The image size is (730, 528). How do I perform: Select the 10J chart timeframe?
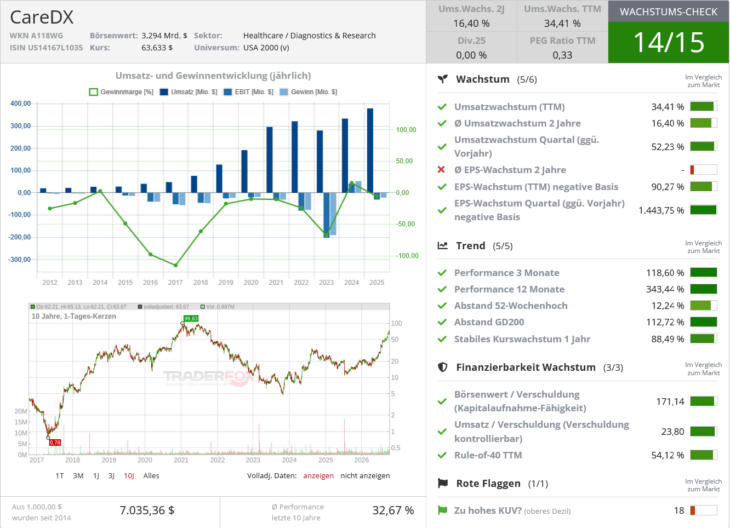coord(129,475)
